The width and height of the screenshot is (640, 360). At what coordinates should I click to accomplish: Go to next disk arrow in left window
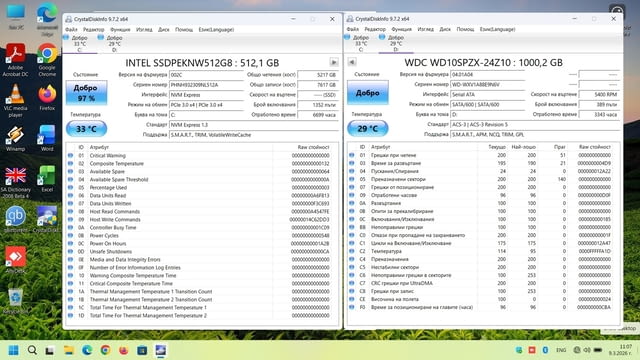pyautogui.click(x=333, y=62)
